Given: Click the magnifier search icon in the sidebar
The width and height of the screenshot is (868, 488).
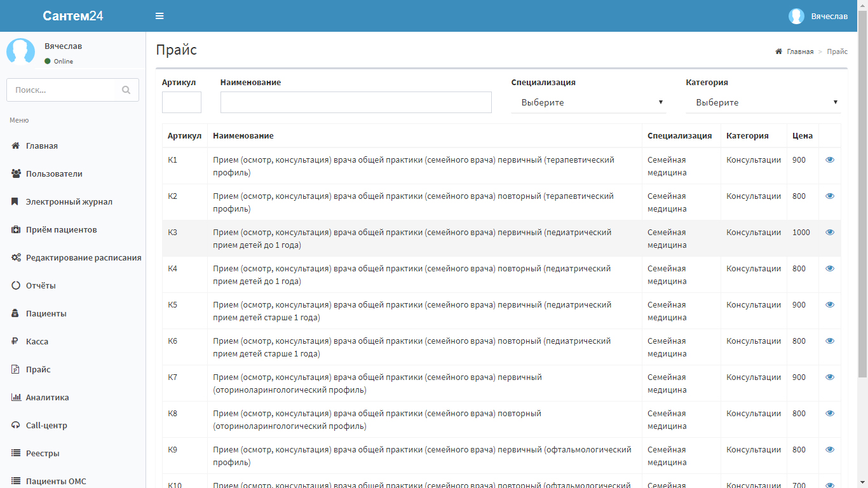Looking at the screenshot, I should click(x=126, y=90).
